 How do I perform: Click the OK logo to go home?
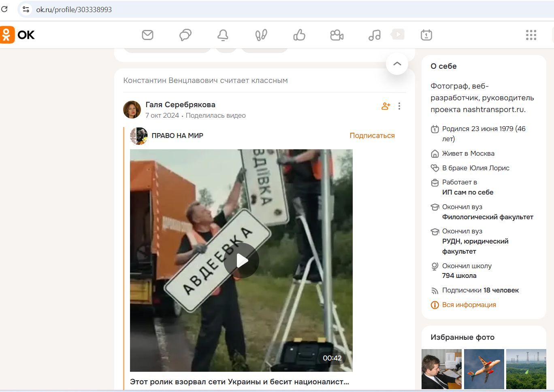point(18,35)
